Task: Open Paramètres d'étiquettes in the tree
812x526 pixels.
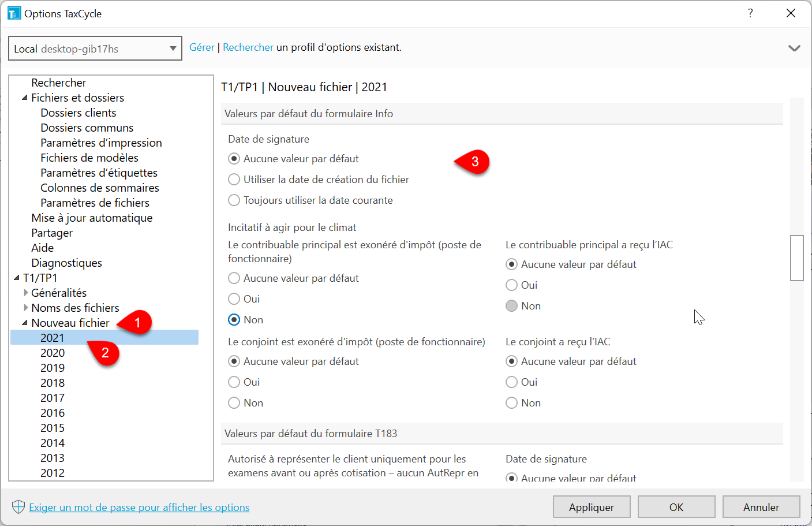Action: [99, 173]
